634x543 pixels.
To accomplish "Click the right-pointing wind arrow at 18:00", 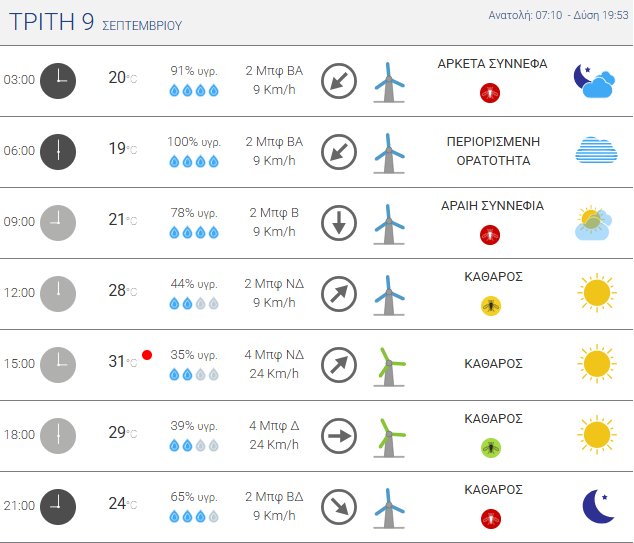I will pos(339,436).
